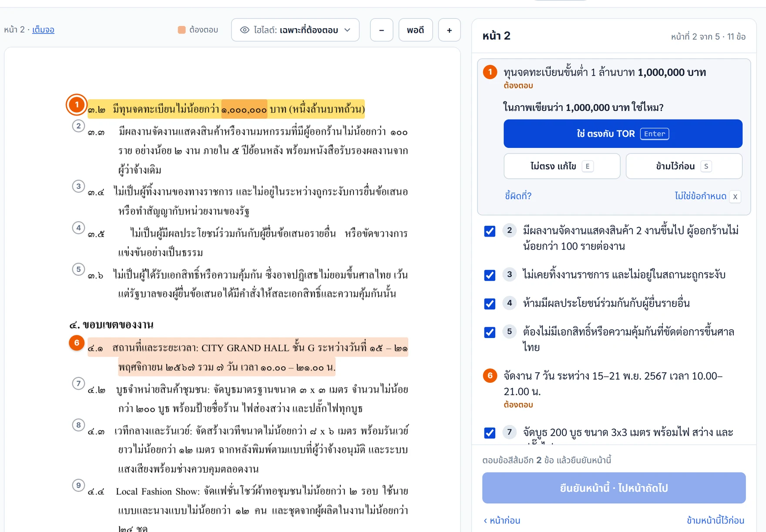
Task: Click the ไม่ใช่ข้อกำหนด link
Action: tap(700, 196)
